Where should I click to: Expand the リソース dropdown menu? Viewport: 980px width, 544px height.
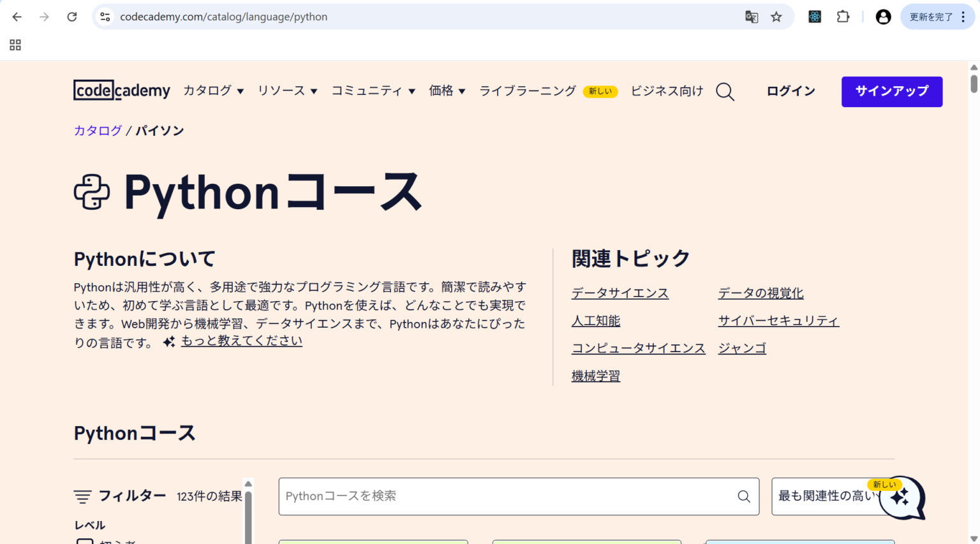(287, 91)
